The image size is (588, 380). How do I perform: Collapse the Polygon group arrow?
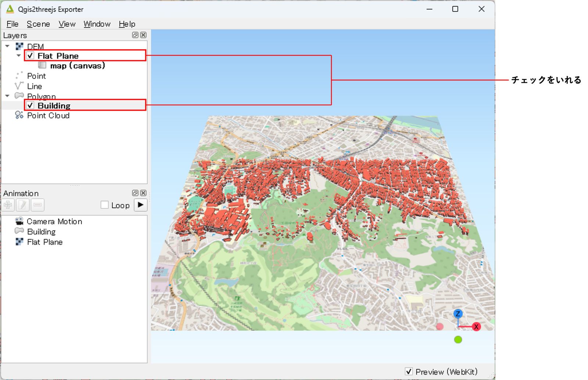click(7, 96)
